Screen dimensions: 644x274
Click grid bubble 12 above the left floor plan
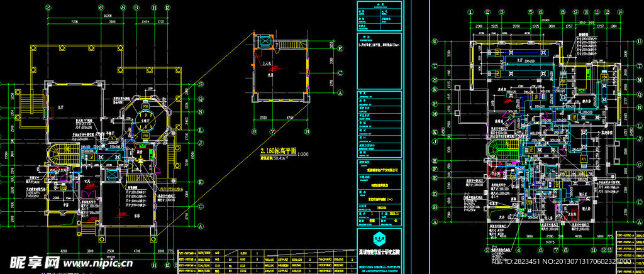tap(167, 7)
